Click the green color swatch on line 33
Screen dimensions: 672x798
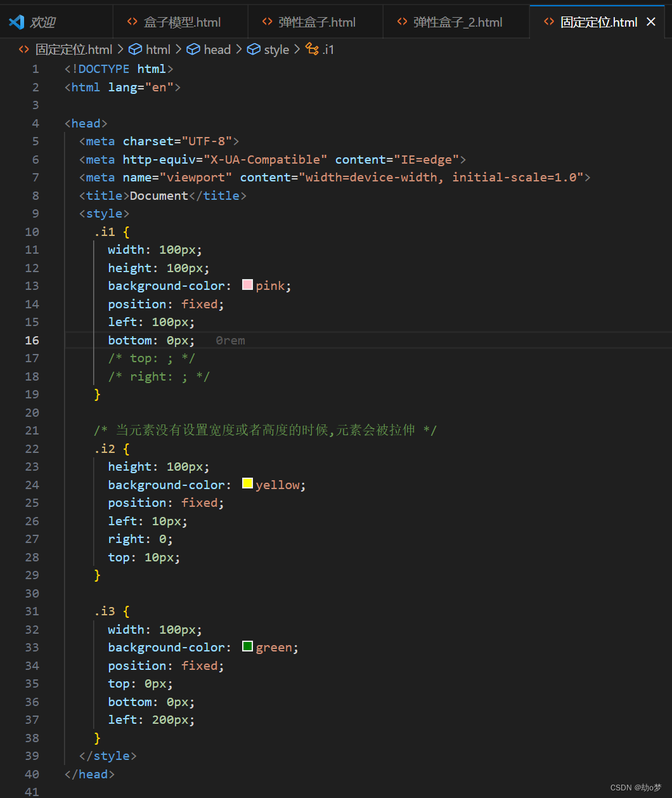[247, 646]
